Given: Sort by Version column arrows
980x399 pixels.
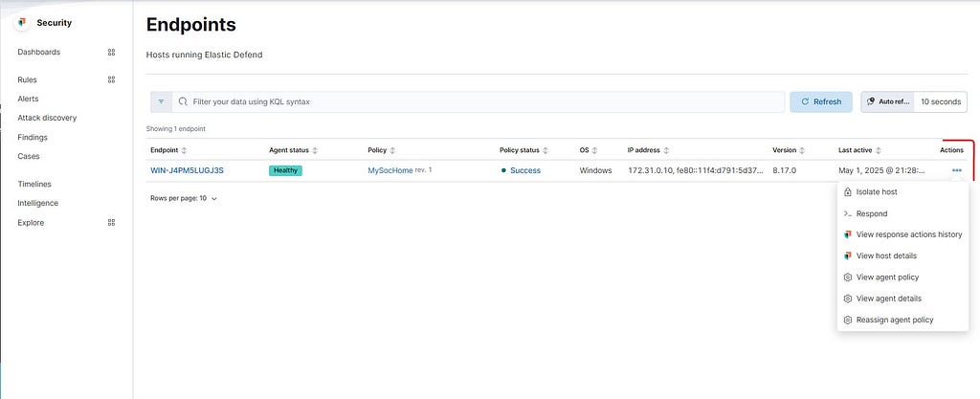Looking at the screenshot, I should (802, 150).
